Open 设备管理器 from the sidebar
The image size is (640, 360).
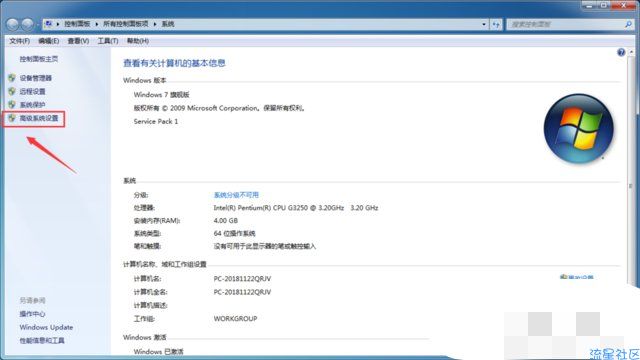36,78
